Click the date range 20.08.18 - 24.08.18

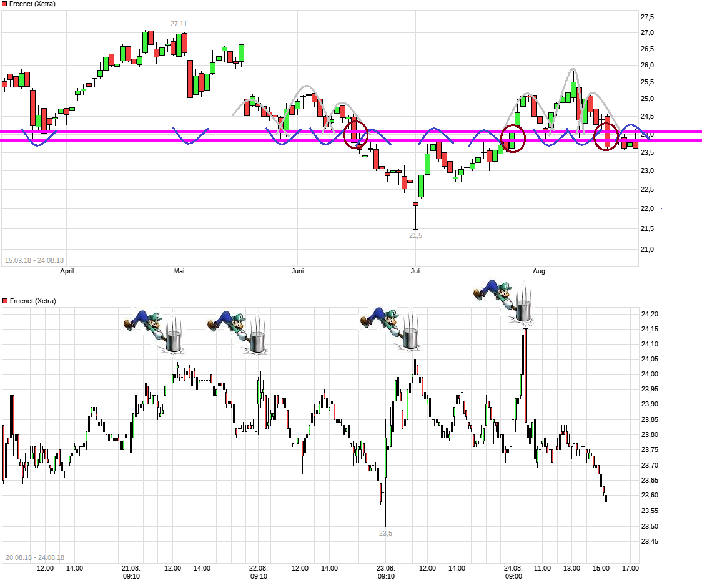(x=35, y=557)
